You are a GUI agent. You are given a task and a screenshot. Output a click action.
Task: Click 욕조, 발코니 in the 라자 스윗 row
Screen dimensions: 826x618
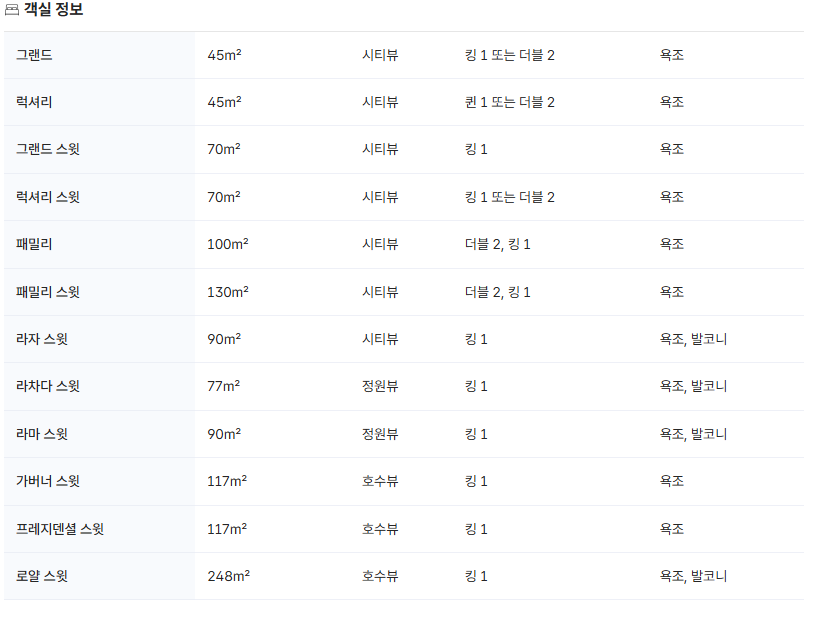[693, 339]
